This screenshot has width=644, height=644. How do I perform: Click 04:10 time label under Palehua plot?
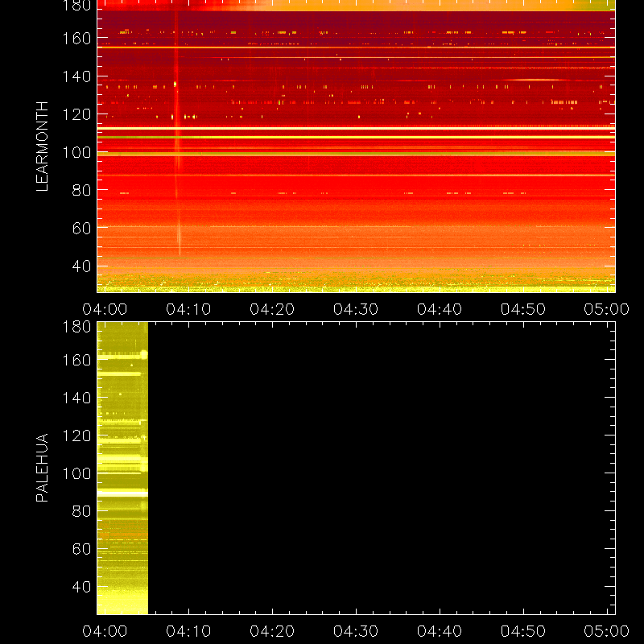pyautogui.click(x=188, y=631)
